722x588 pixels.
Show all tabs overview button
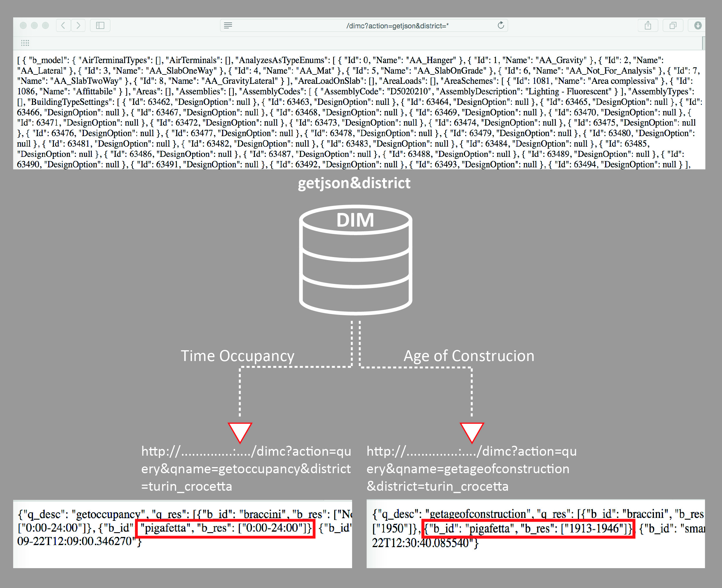[673, 25]
